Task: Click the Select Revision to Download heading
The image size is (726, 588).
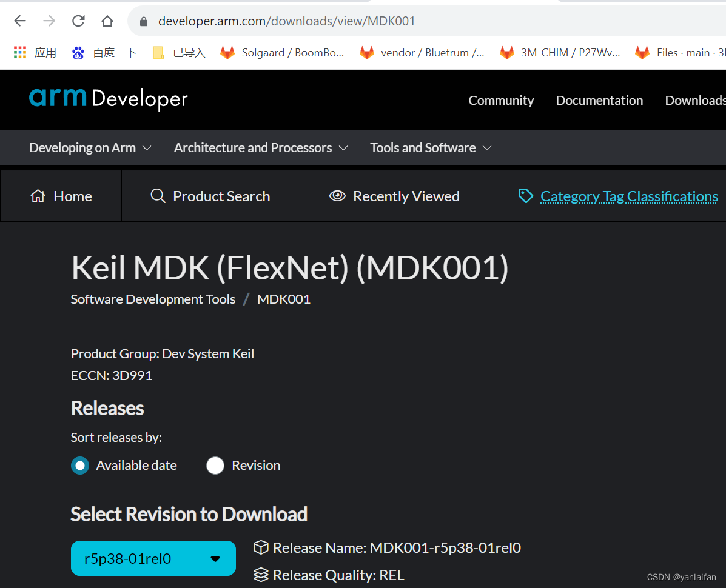Action: tap(189, 515)
